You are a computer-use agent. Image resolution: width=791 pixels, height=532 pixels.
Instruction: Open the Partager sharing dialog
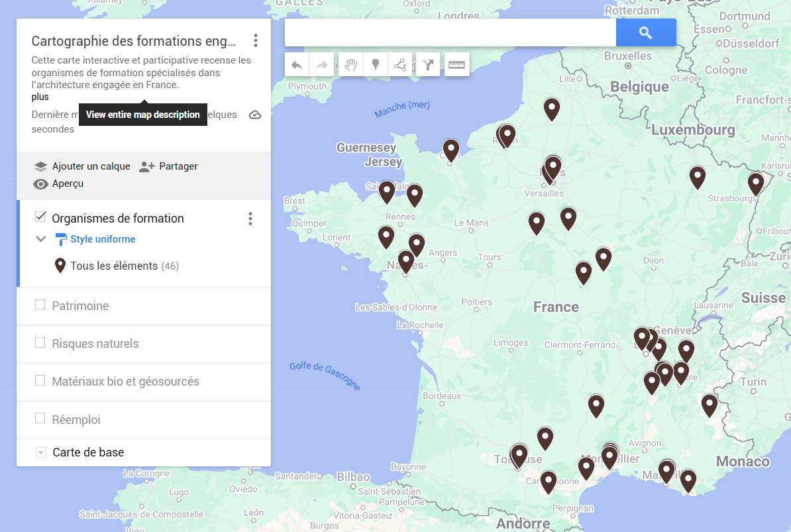(x=168, y=166)
